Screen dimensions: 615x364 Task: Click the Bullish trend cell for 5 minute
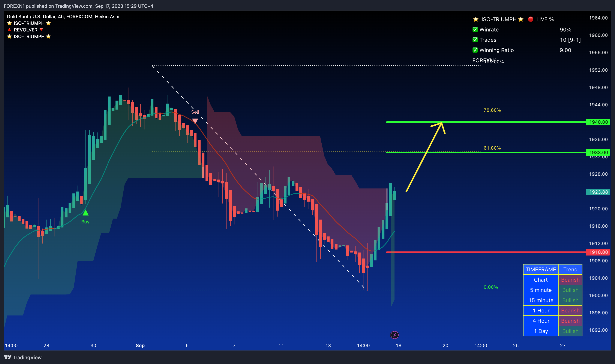coord(570,290)
